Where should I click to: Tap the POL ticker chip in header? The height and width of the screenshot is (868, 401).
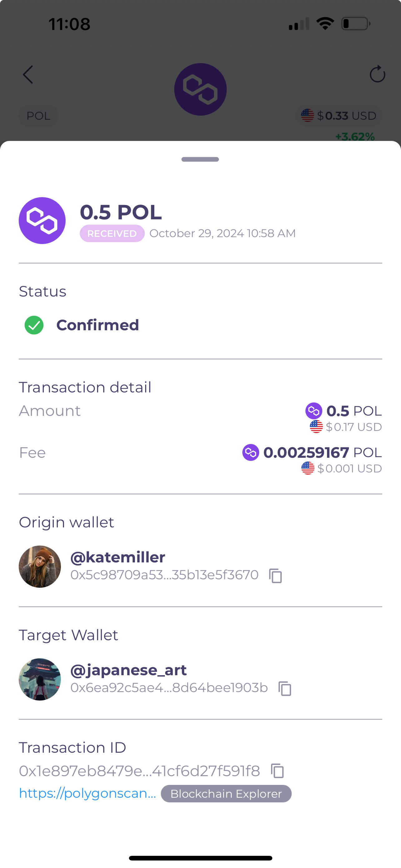click(x=39, y=116)
